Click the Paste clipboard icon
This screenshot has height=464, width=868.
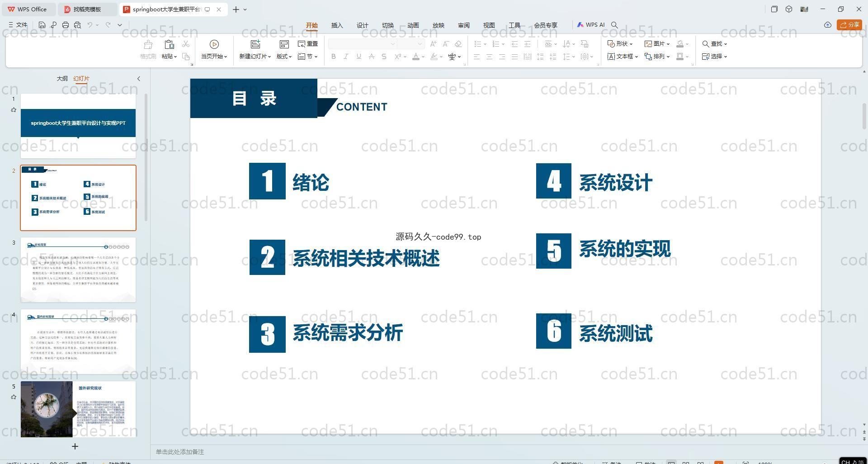click(169, 44)
